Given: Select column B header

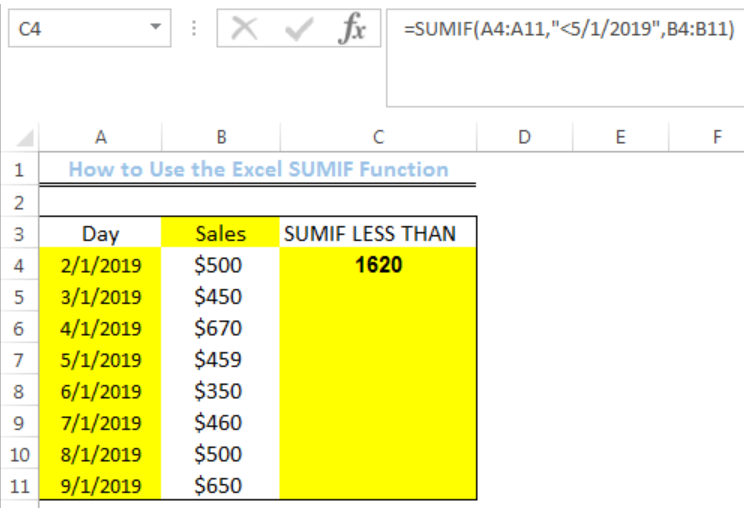Looking at the screenshot, I should pyautogui.click(x=221, y=138).
